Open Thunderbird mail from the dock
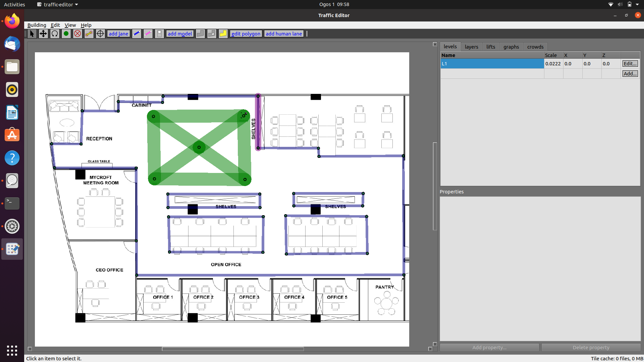 coord(12,44)
